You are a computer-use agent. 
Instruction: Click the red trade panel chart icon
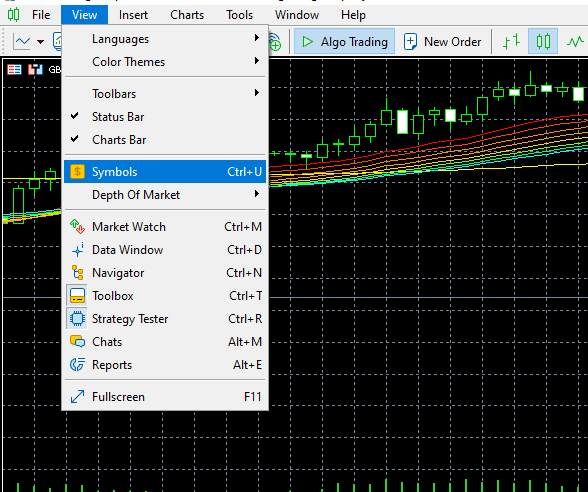(14, 70)
